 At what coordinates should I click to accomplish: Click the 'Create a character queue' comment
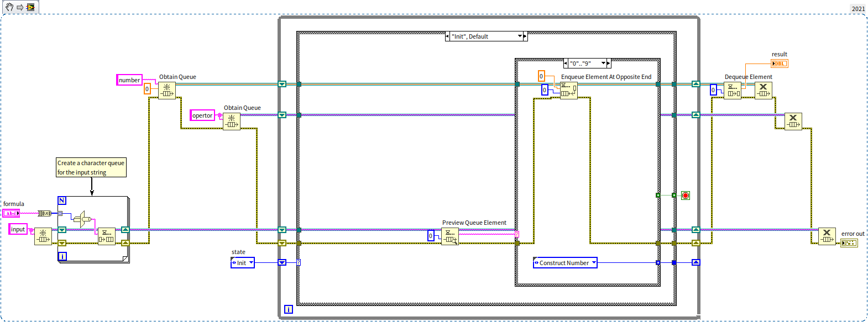coord(91,167)
